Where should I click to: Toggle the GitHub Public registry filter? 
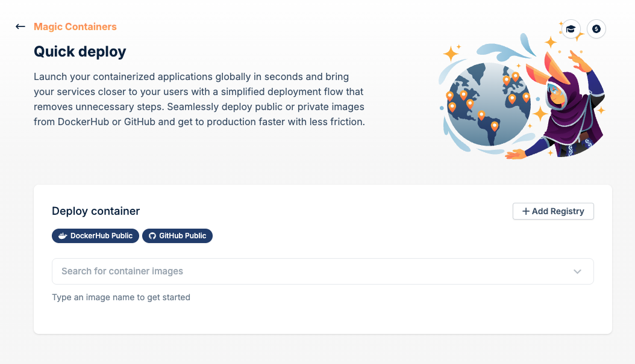point(177,236)
